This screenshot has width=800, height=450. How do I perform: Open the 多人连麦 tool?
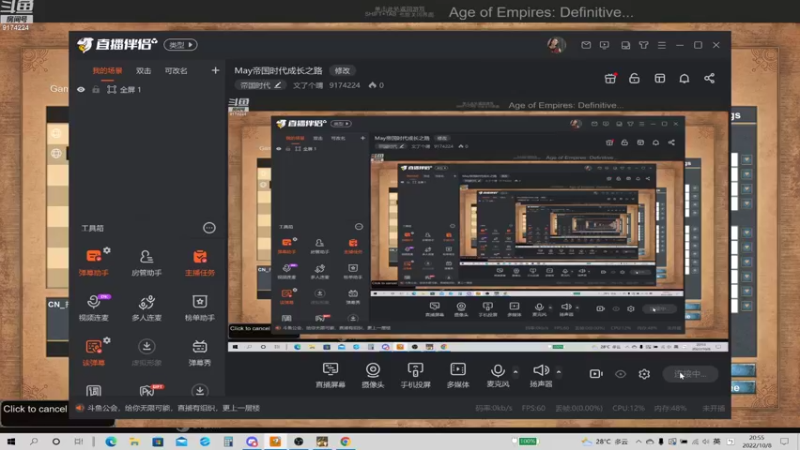coord(146,307)
